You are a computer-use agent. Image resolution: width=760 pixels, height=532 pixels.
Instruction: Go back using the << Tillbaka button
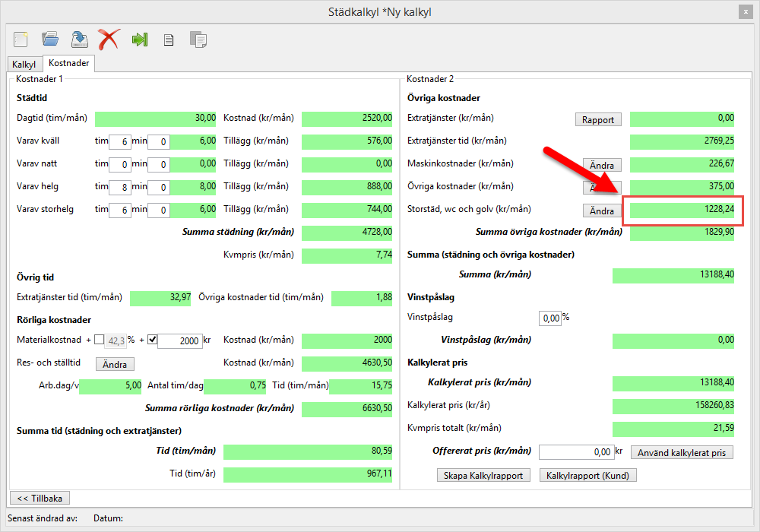(40, 498)
